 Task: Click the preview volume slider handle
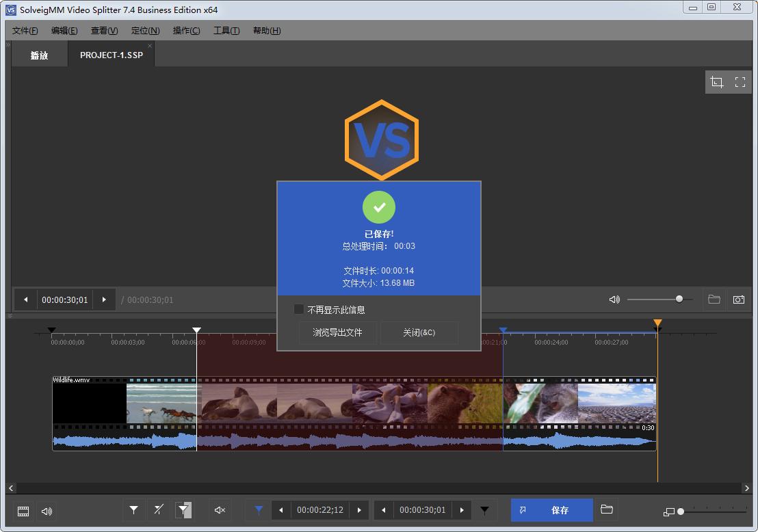(679, 299)
